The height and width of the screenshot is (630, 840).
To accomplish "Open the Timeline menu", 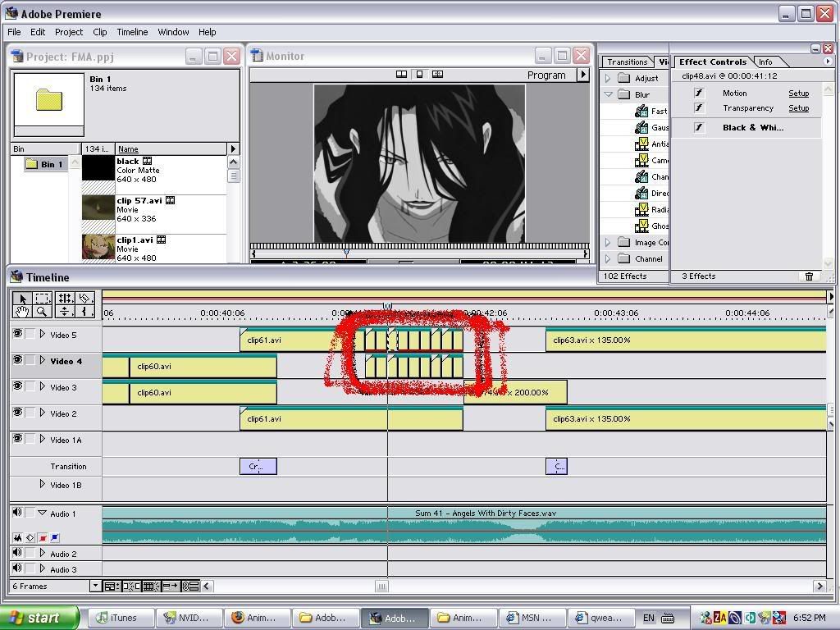I will 132,32.
